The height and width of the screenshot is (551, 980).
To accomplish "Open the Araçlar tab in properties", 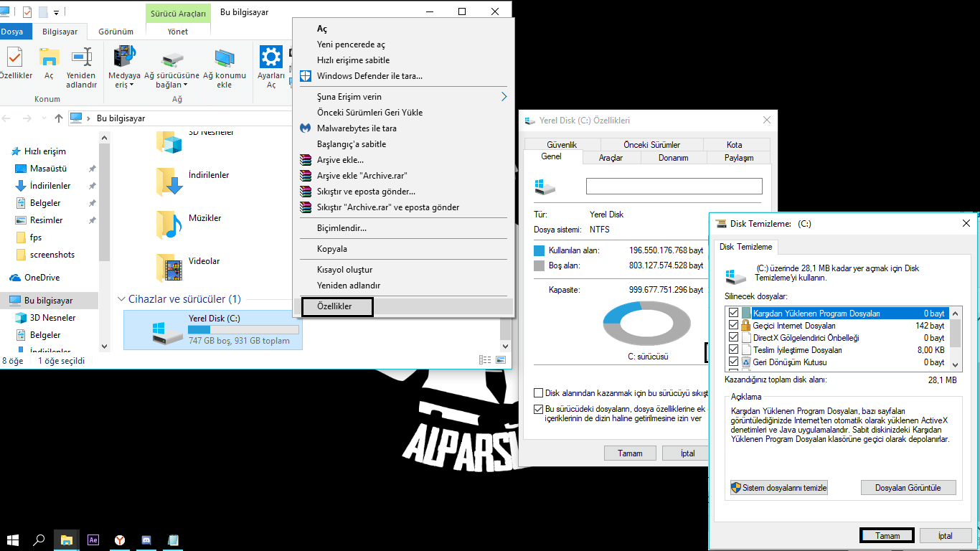I will (611, 158).
